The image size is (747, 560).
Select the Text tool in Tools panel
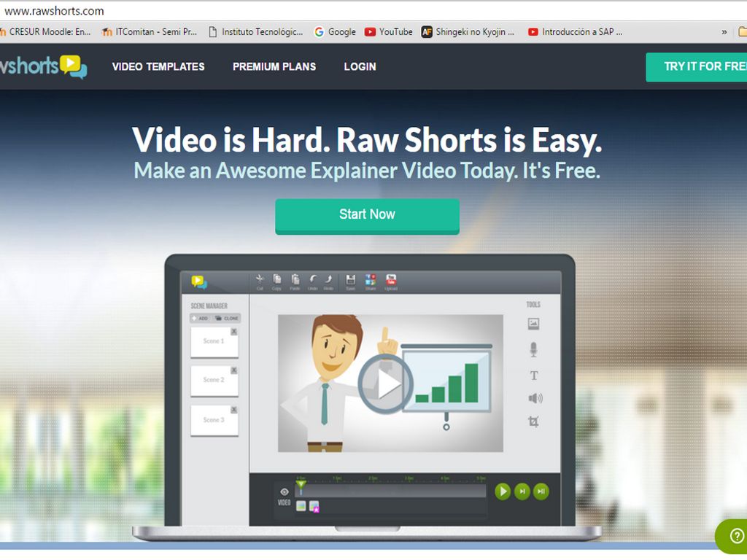(x=533, y=376)
